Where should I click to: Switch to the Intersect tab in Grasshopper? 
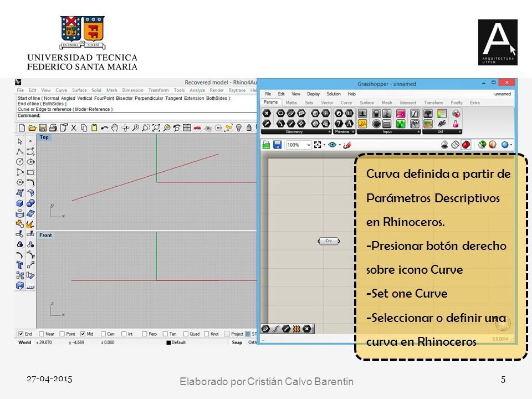408,103
